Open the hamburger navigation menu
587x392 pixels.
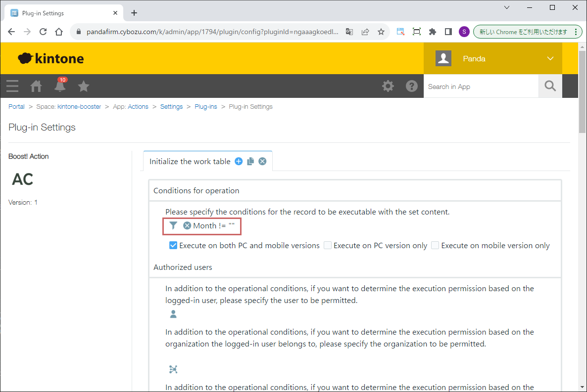tap(12, 87)
